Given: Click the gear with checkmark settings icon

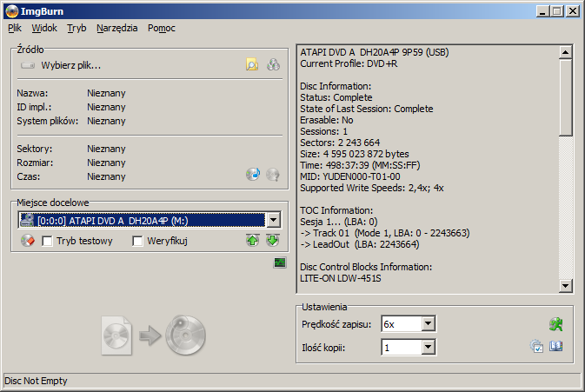Looking at the screenshot, I should pos(536,347).
